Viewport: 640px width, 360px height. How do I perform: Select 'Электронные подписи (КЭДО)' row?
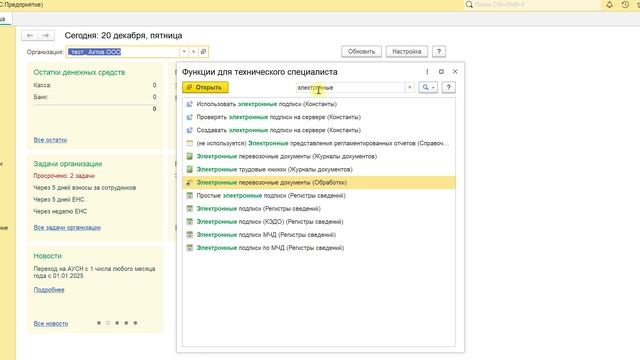tap(319, 222)
